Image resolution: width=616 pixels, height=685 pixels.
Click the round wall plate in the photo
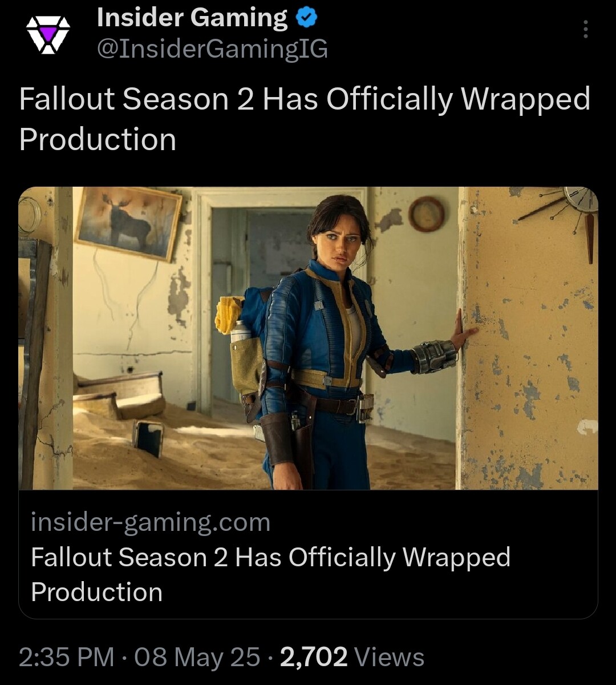426,214
